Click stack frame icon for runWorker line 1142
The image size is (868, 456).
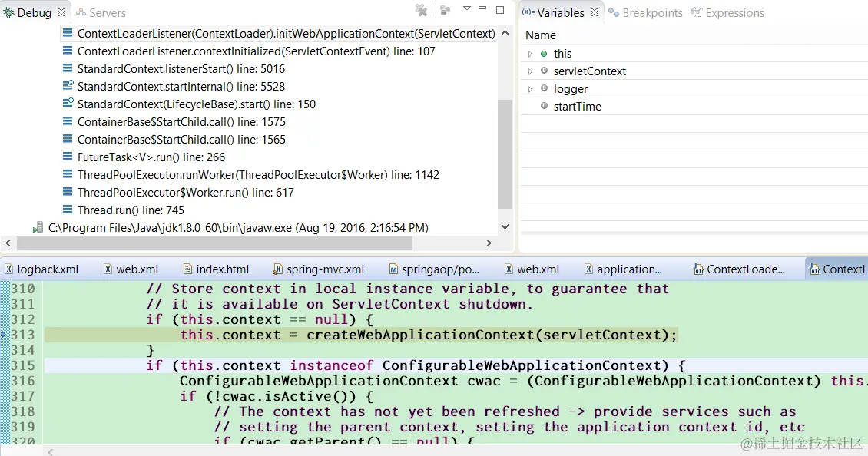click(68, 175)
